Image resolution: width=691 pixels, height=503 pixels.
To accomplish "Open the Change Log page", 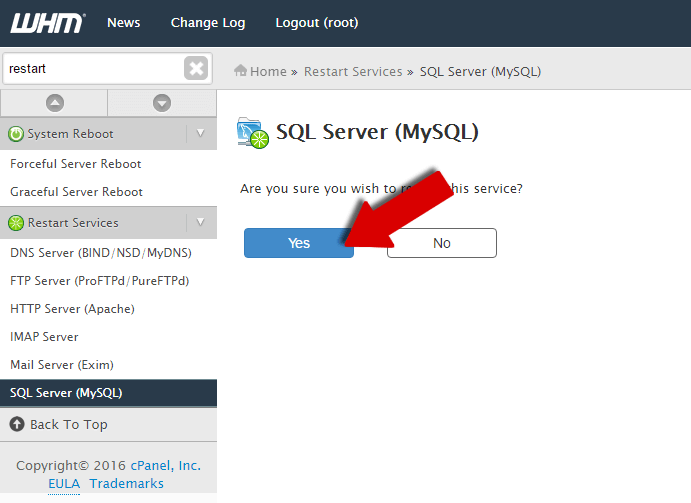I will click(208, 23).
